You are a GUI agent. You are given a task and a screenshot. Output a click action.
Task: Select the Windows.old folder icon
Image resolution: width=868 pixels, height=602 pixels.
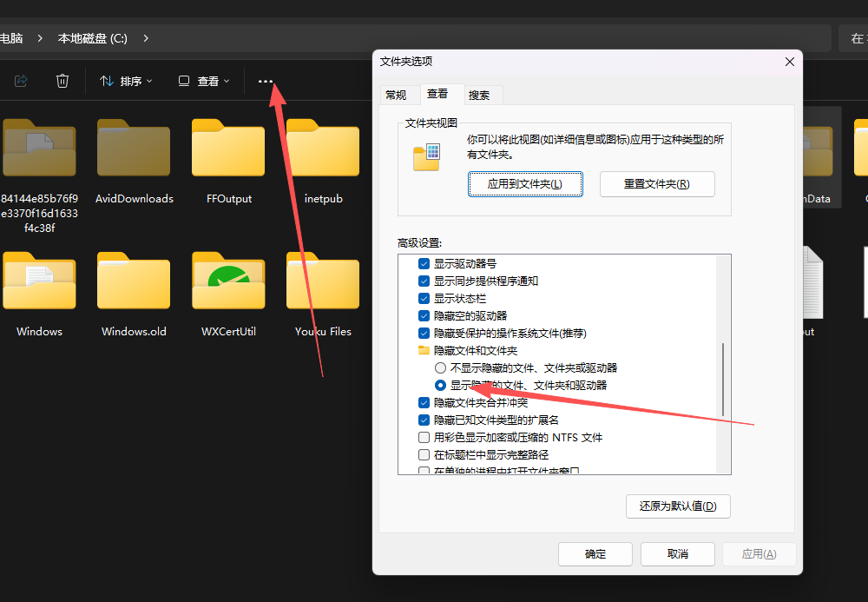coord(134,281)
